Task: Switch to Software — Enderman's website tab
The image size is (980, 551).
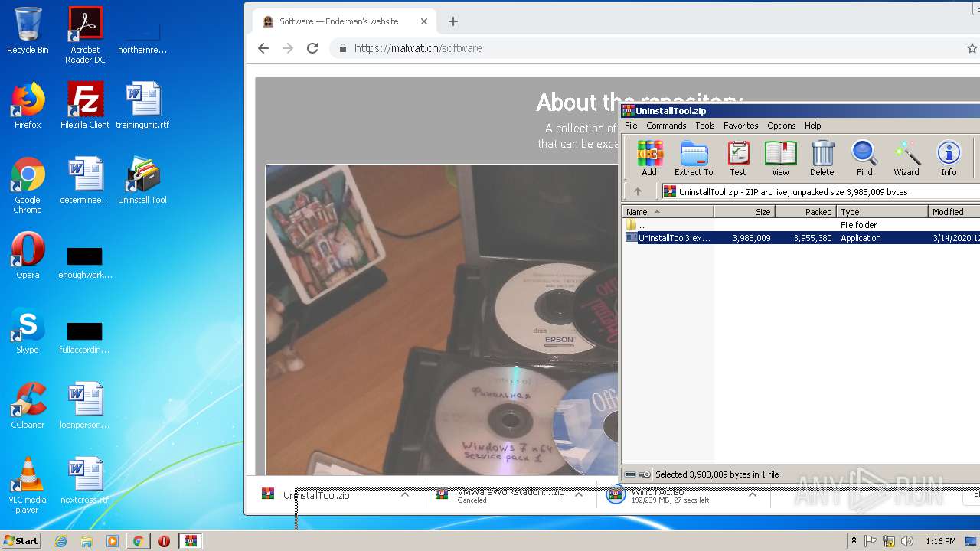Action: [345, 21]
